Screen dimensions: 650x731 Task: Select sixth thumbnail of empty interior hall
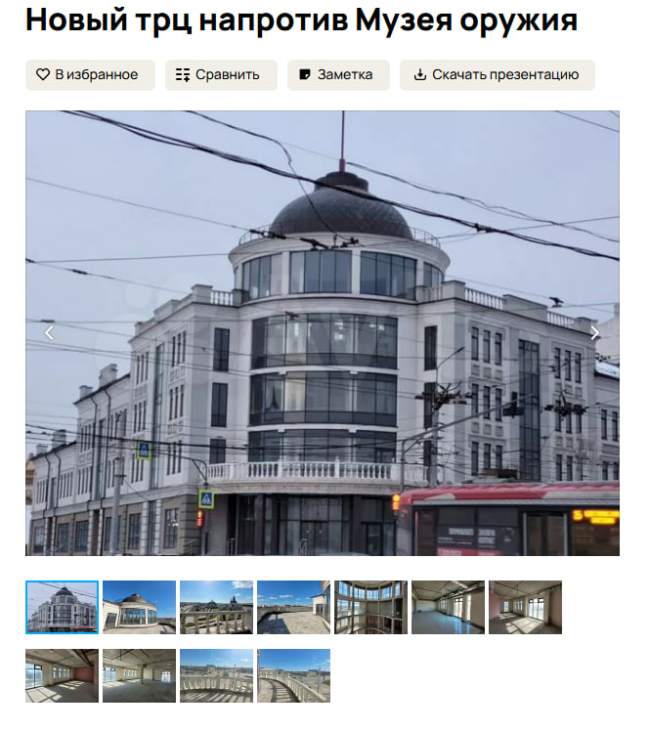tap(448, 607)
